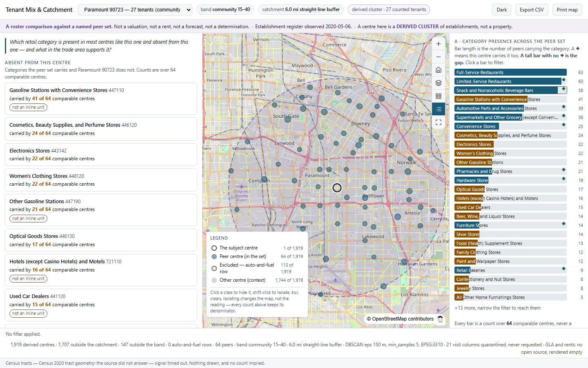
Task: Filter by the Full-Service Restaurants bar
Action: point(510,72)
